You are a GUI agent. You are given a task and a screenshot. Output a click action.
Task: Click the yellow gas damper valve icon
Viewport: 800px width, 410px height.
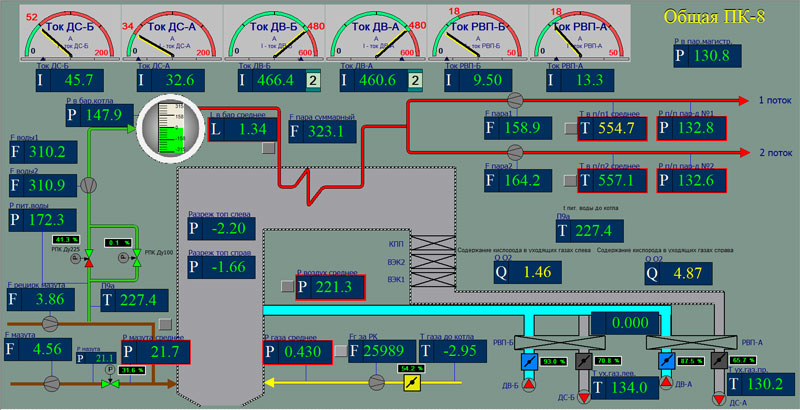[x=410, y=382]
